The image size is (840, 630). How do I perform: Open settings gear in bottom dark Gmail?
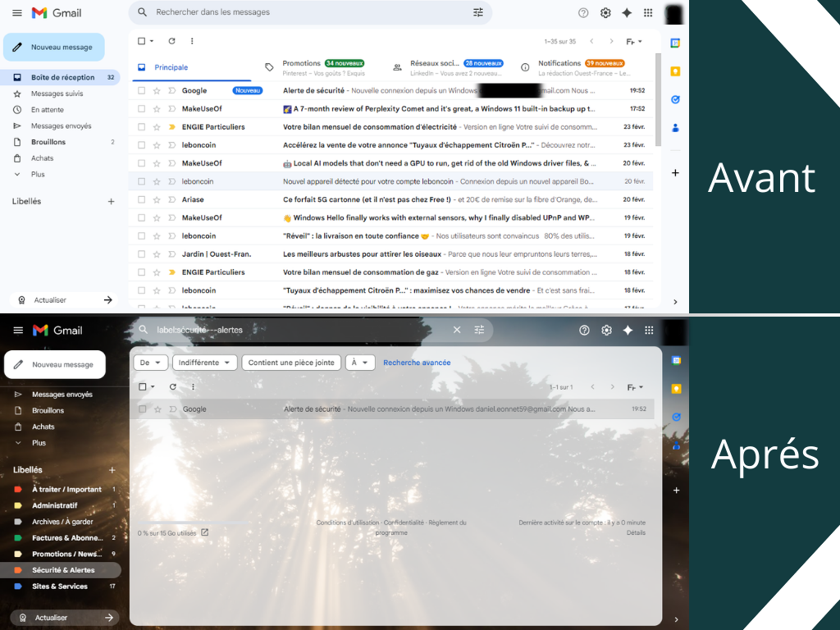click(606, 331)
